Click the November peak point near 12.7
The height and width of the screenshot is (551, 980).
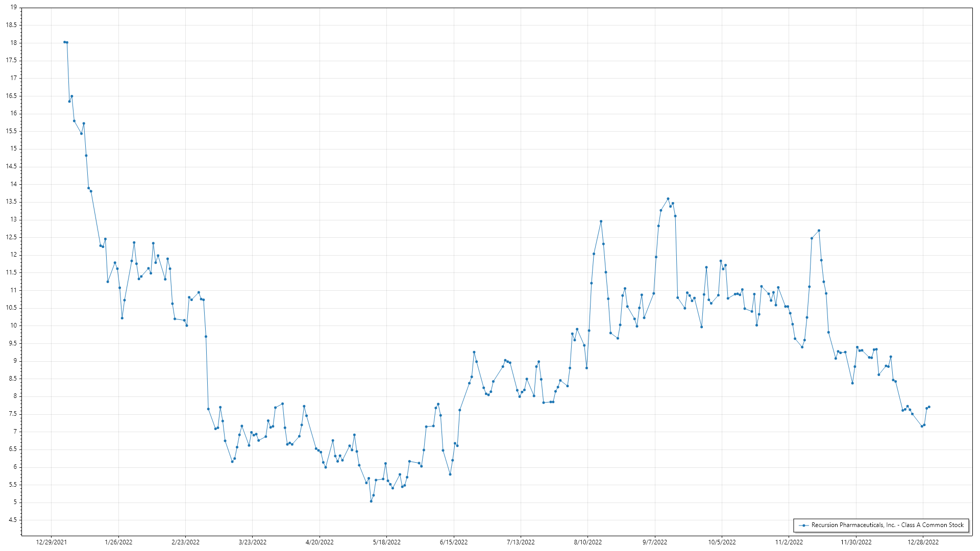(819, 231)
